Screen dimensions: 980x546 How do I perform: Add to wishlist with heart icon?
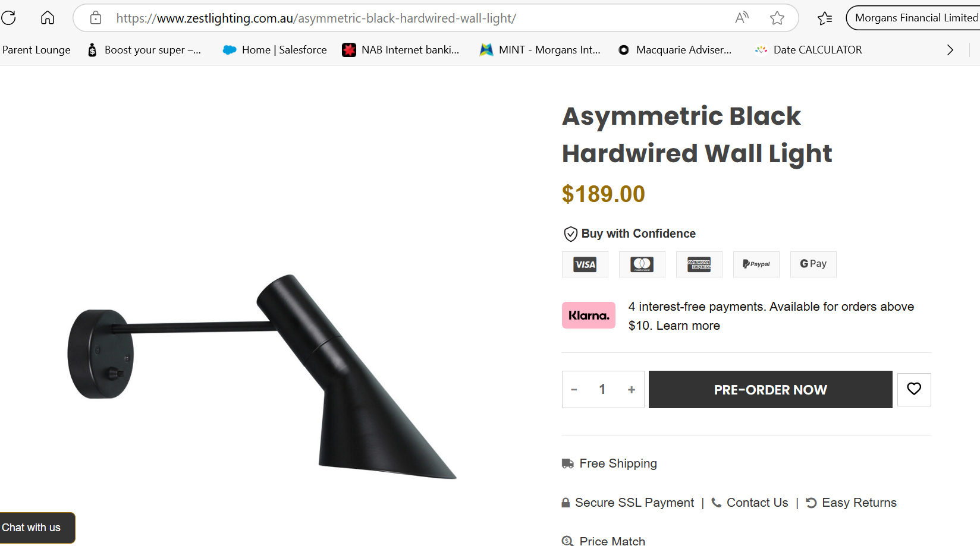(914, 389)
